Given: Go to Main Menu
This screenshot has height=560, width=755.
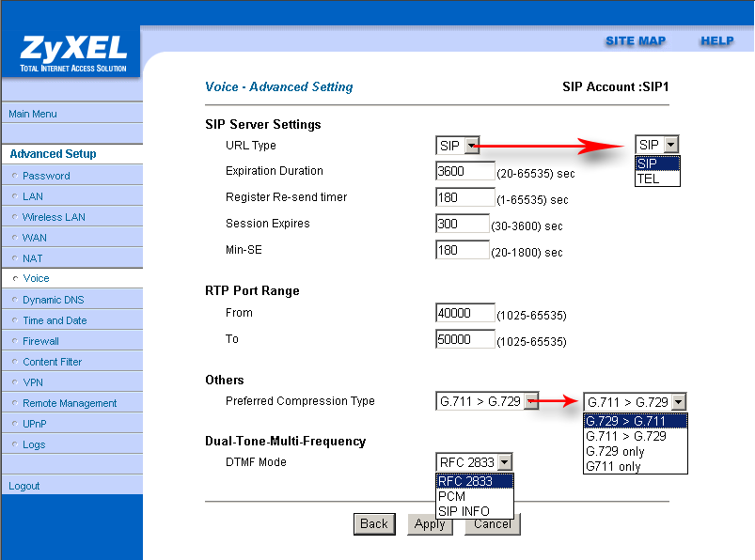Looking at the screenshot, I should point(33,114).
